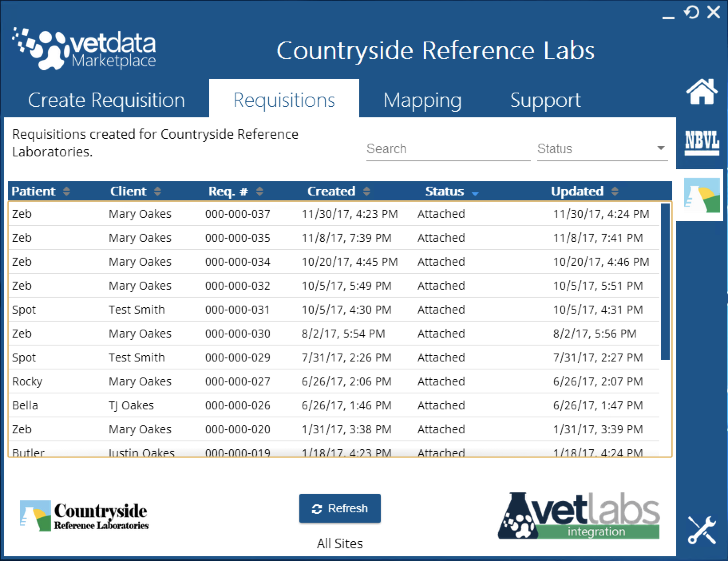The height and width of the screenshot is (561, 728).
Task: Select requisition 000-000-027
Action: pos(334,381)
